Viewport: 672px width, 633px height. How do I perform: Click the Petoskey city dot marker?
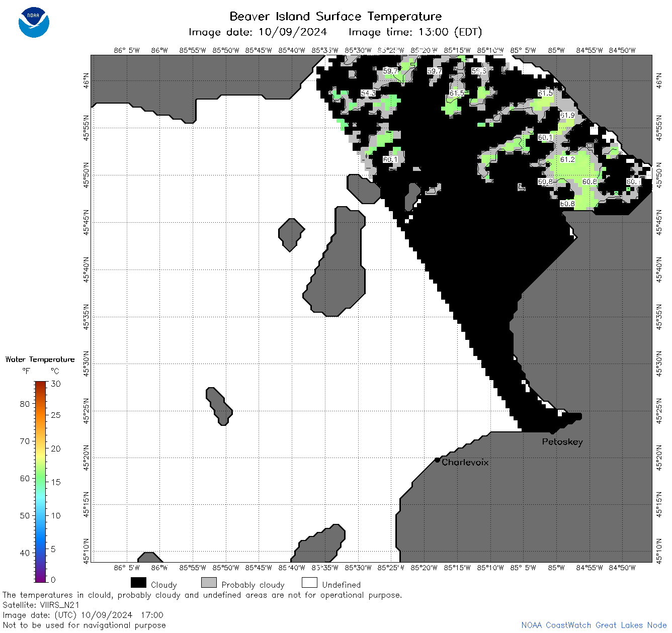point(552,431)
